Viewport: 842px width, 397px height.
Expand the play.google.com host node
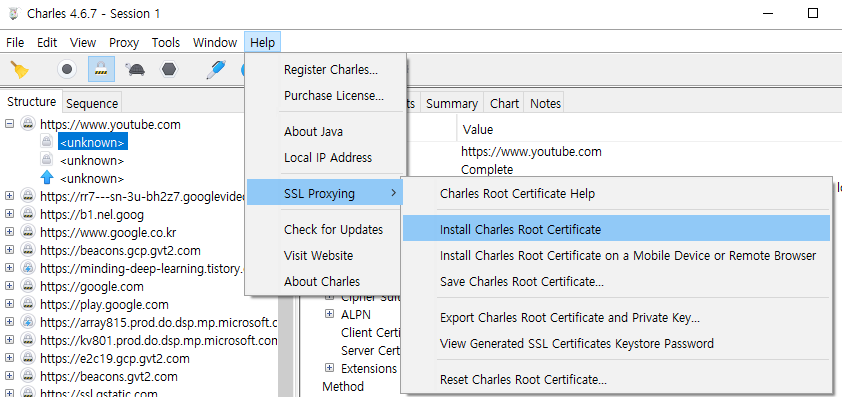pos(9,304)
